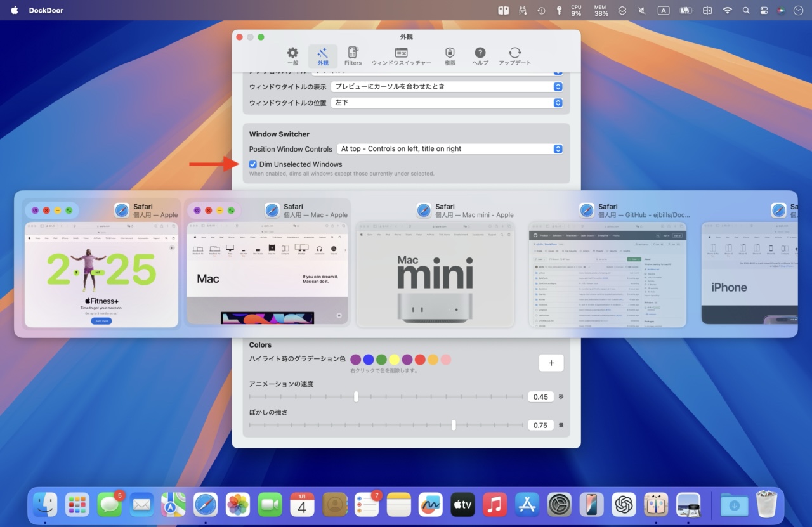Open the input source A menu bar icon
Screen dimensions: 812x527
pyautogui.click(x=663, y=10)
